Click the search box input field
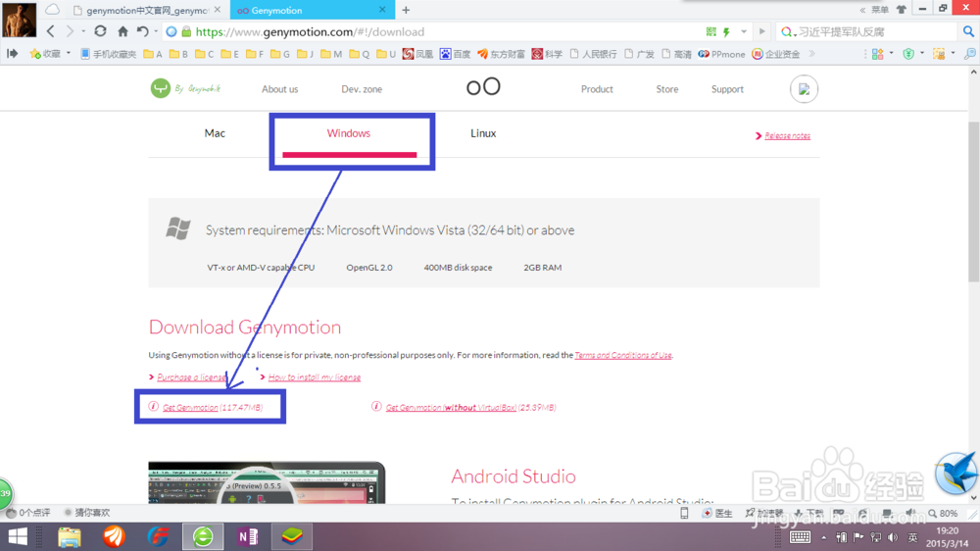 click(x=877, y=31)
